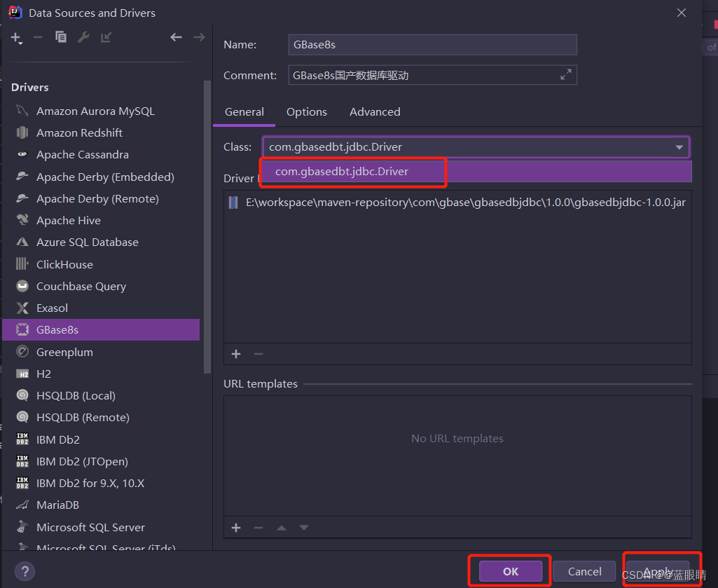Remove driver file with minus icon

tap(258, 354)
